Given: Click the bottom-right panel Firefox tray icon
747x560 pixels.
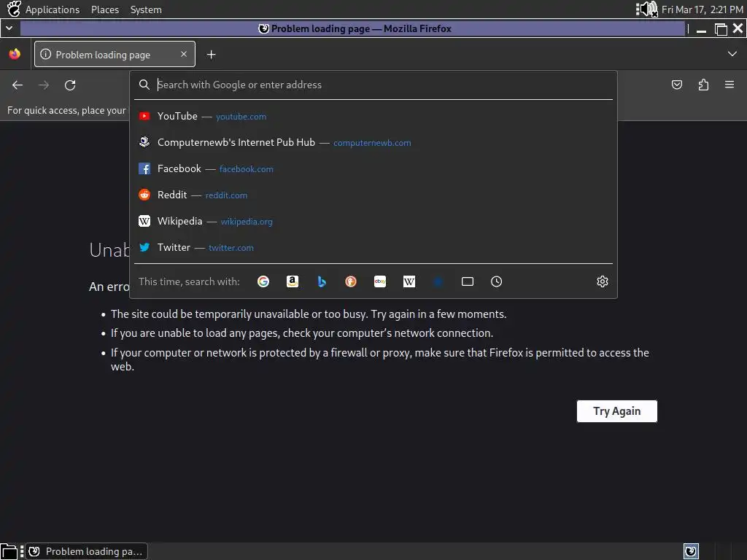Looking at the screenshot, I should (x=691, y=551).
